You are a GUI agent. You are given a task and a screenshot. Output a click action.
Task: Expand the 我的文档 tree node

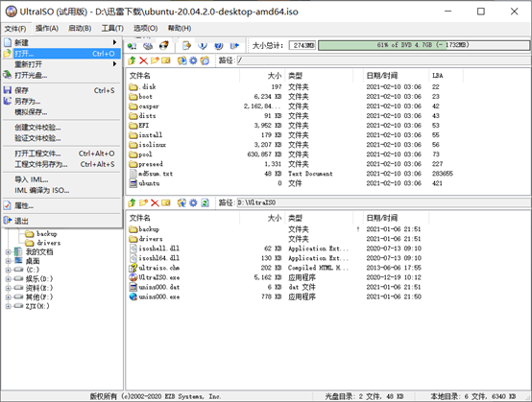click(8, 251)
